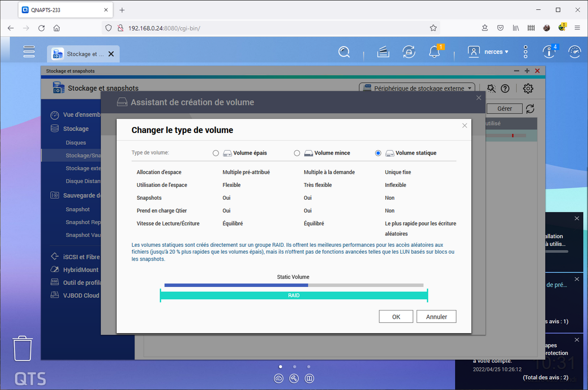Confirm the dialog with the OK button
The height and width of the screenshot is (390, 588).
coord(396,316)
